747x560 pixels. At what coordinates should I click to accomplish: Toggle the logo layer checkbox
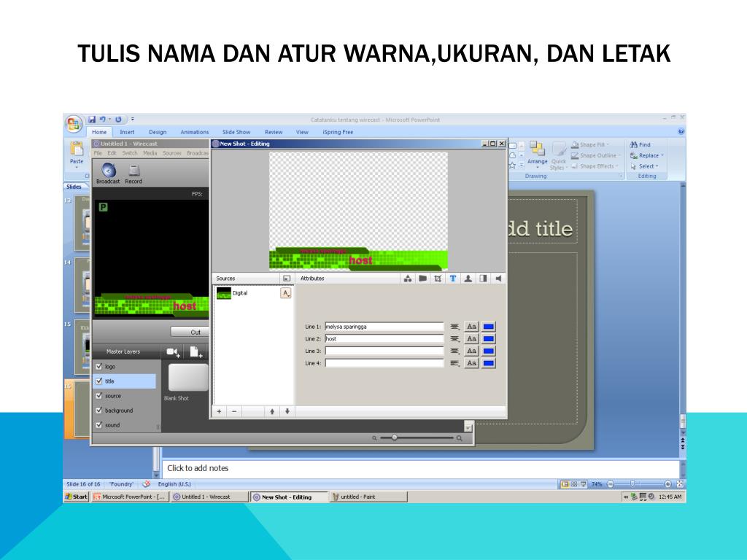coord(99,366)
